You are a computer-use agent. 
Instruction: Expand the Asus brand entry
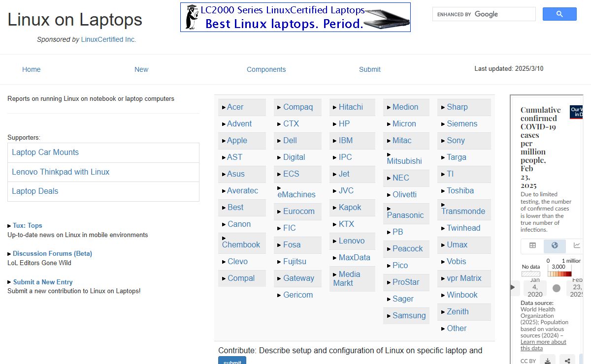(236, 174)
